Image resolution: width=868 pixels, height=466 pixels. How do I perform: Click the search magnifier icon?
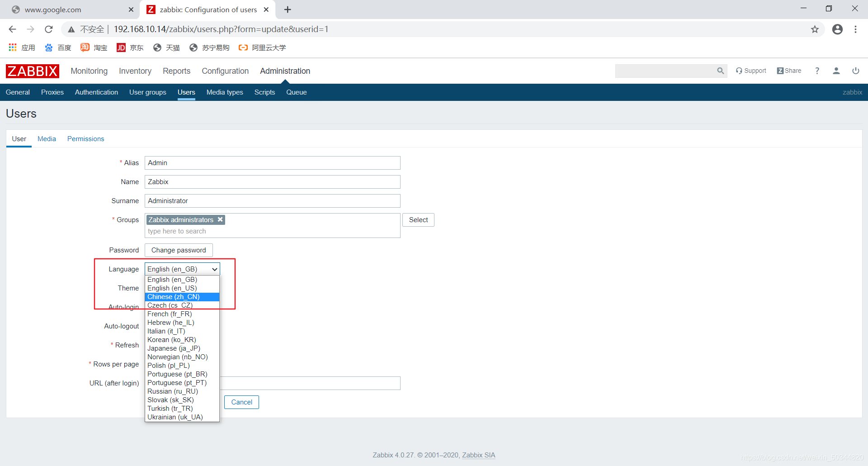click(720, 71)
